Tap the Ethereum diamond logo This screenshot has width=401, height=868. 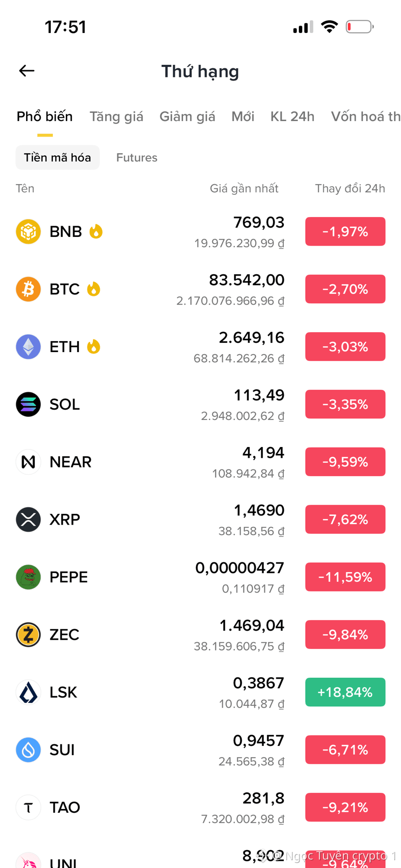tap(28, 347)
